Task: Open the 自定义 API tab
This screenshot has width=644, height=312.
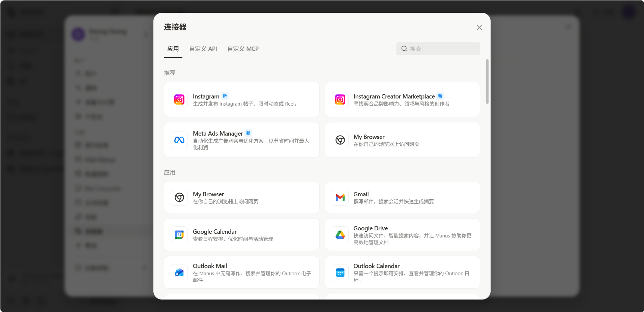Action: coord(203,49)
